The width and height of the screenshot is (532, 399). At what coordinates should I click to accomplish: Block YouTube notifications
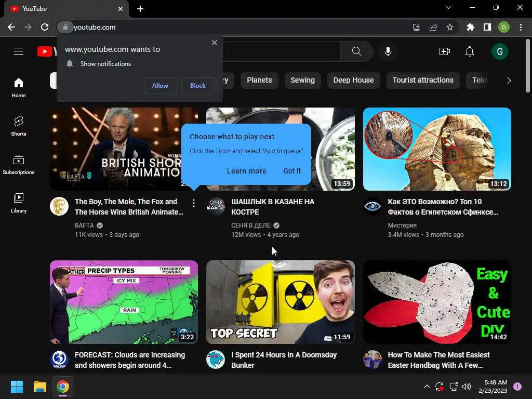tap(198, 86)
